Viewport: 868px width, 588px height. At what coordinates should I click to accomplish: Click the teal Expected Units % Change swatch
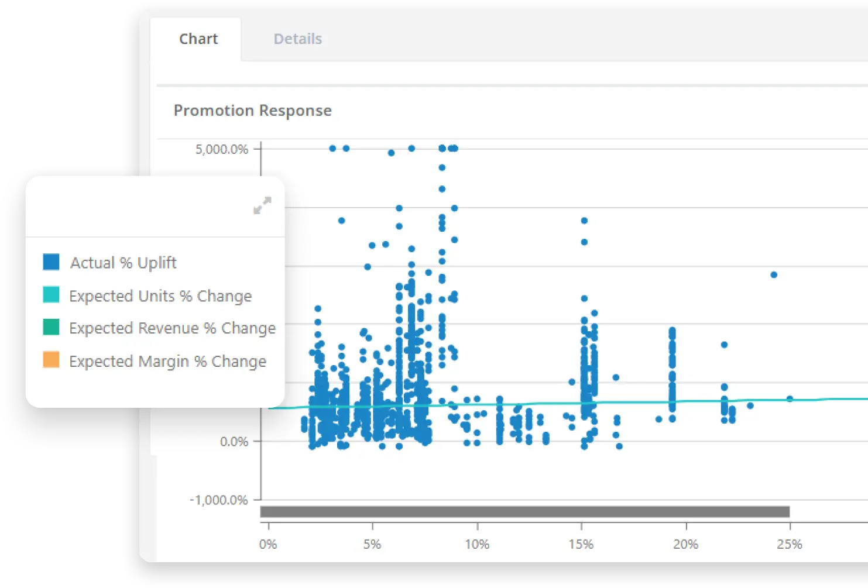click(52, 295)
